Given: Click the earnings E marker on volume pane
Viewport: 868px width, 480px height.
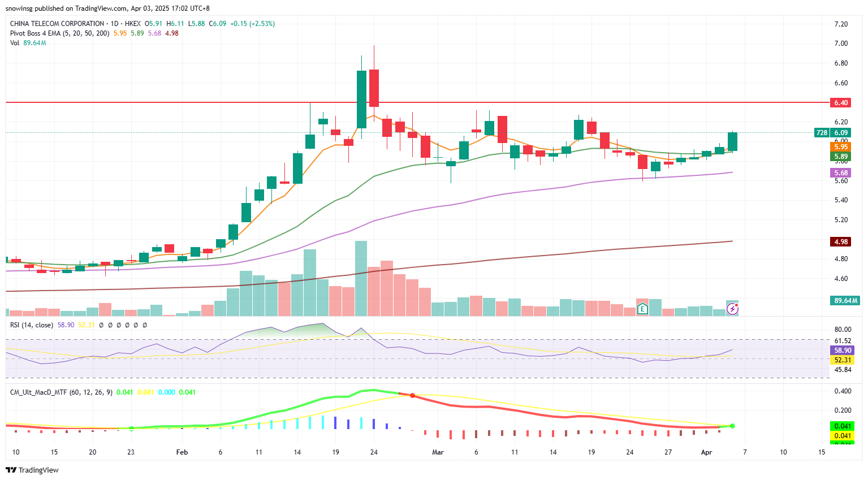Looking at the screenshot, I should [x=642, y=309].
